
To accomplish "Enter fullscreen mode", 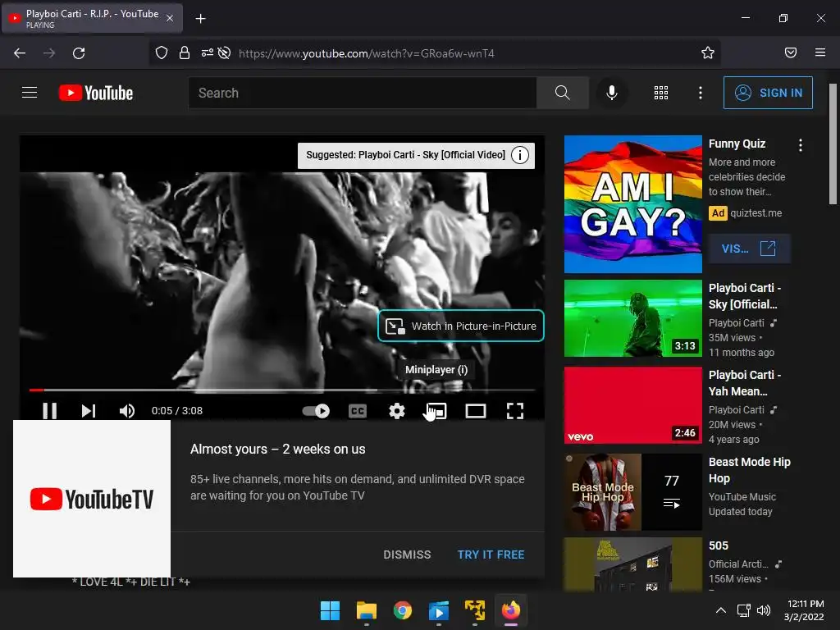I will [x=515, y=411].
